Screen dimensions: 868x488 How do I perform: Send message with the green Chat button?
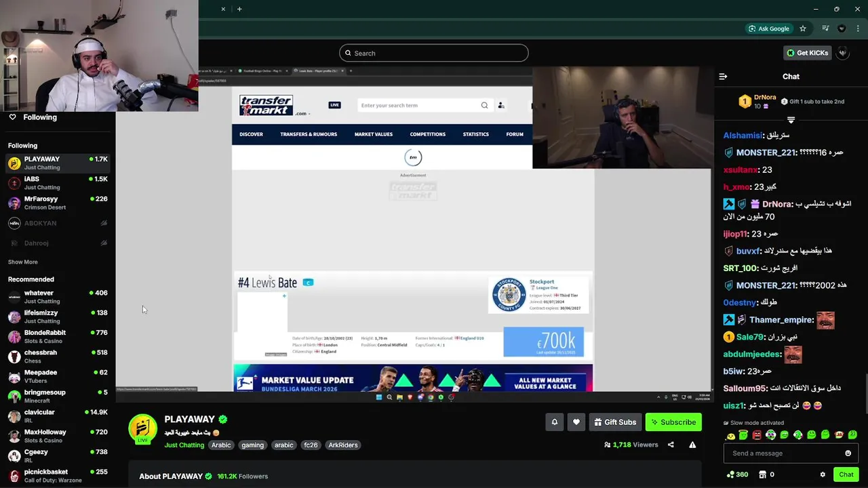click(846, 474)
